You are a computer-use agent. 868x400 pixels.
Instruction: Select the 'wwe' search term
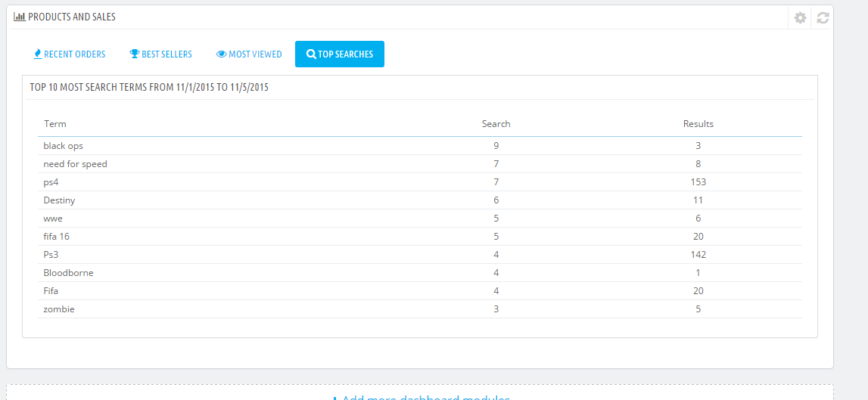52,219
